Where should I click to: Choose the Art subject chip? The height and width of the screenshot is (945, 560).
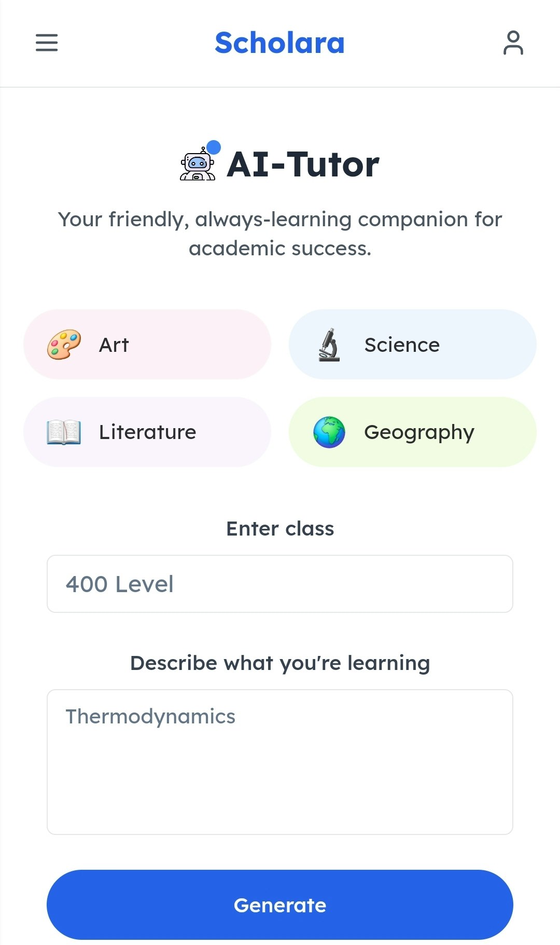click(x=147, y=345)
